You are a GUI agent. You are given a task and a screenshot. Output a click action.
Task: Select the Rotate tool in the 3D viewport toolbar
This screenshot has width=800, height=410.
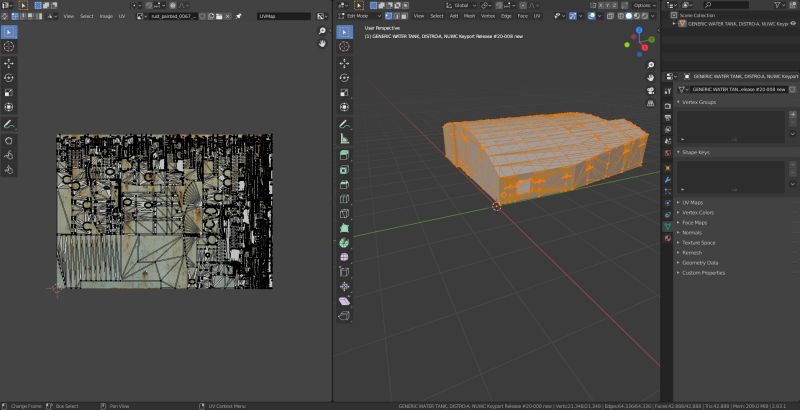[344, 78]
